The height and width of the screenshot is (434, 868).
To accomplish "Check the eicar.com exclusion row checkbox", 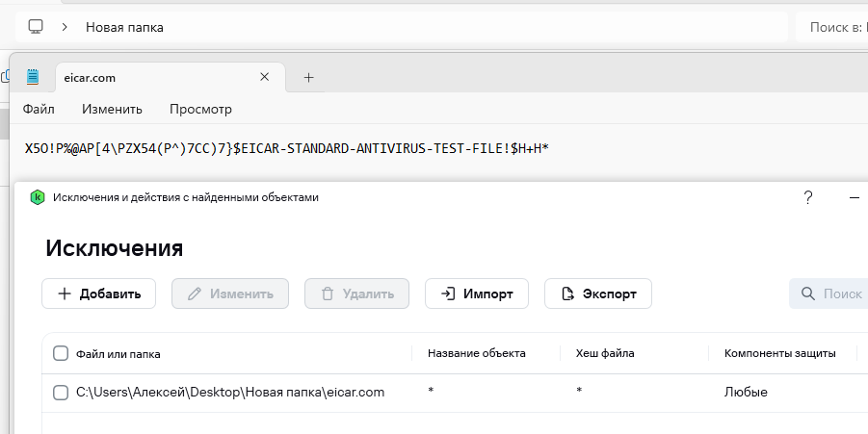I will coord(61,392).
